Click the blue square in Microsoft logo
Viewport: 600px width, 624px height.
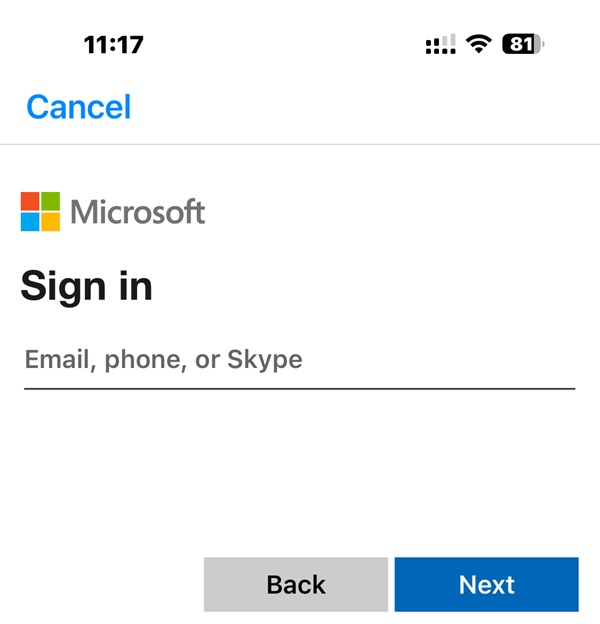[30, 222]
